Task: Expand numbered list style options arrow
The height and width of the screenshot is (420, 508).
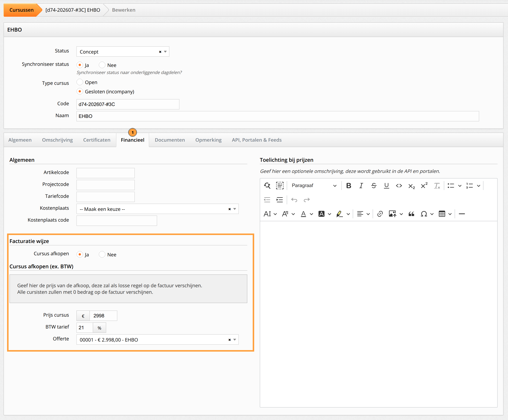Action: tap(478, 186)
